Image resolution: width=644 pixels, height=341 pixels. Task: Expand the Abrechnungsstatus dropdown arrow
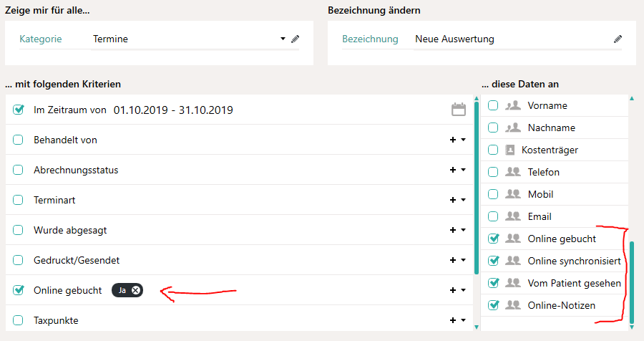[x=463, y=170]
